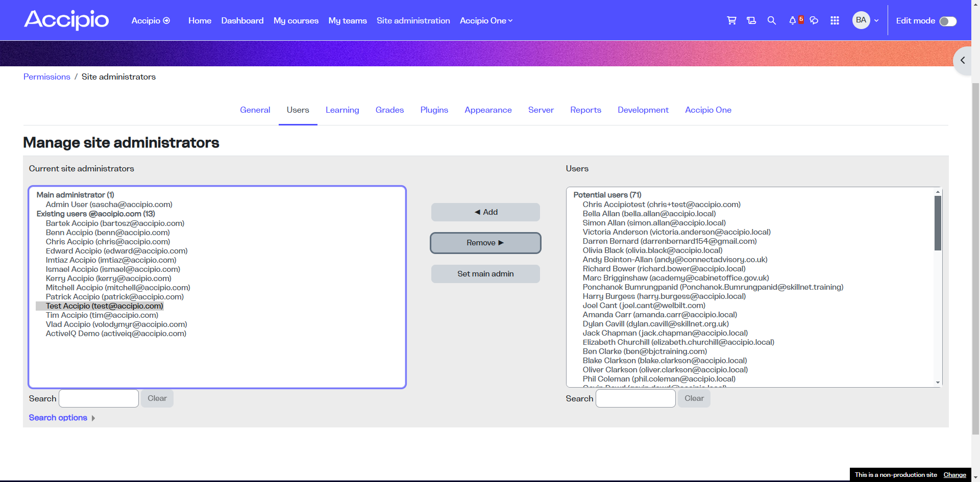This screenshot has width=980, height=482.
Task: Clear the current administrators search
Action: pyautogui.click(x=157, y=398)
